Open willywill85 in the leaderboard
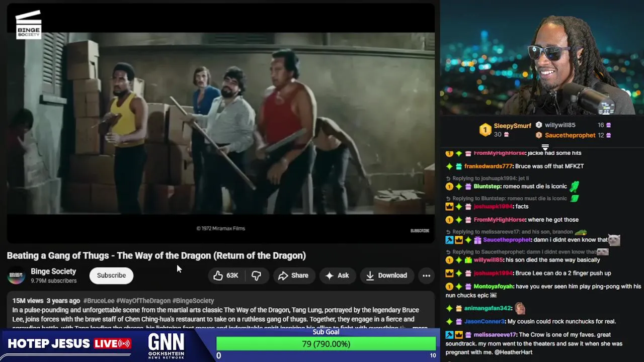Screen dimensions: 644x362 pyautogui.click(x=560, y=125)
